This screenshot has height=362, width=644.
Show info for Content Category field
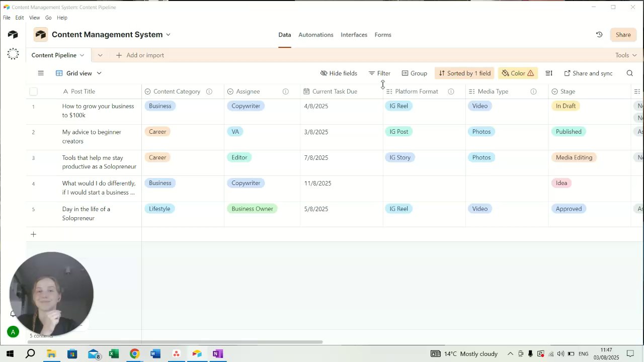click(209, 92)
